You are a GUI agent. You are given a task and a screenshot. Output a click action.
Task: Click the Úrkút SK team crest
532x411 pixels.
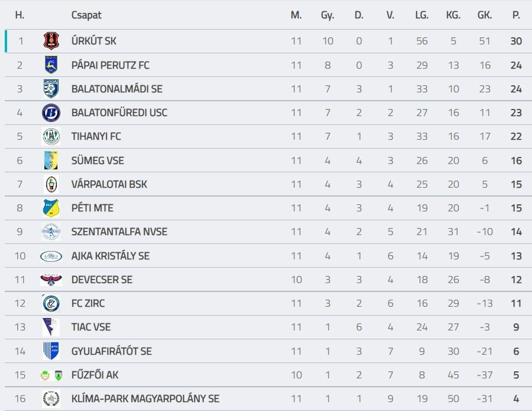click(51, 41)
